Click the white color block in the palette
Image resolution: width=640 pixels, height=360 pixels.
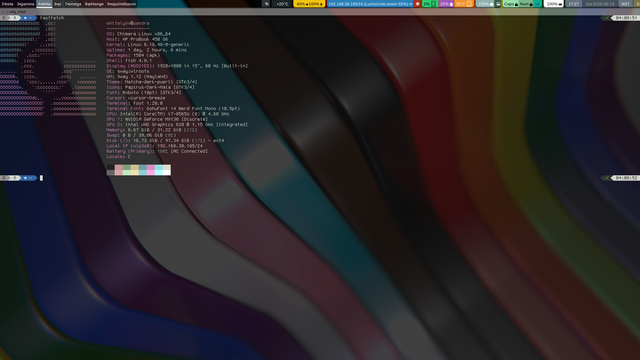[167, 170]
